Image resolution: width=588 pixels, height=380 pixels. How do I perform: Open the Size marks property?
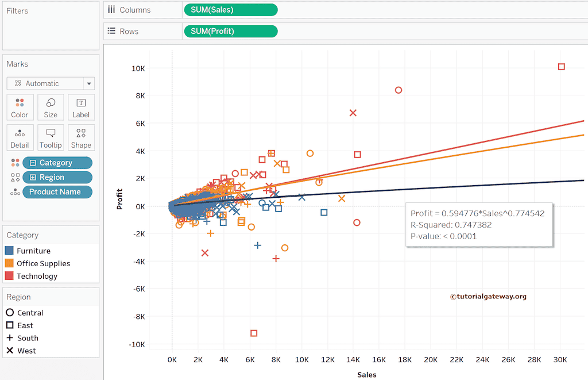point(50,106)
